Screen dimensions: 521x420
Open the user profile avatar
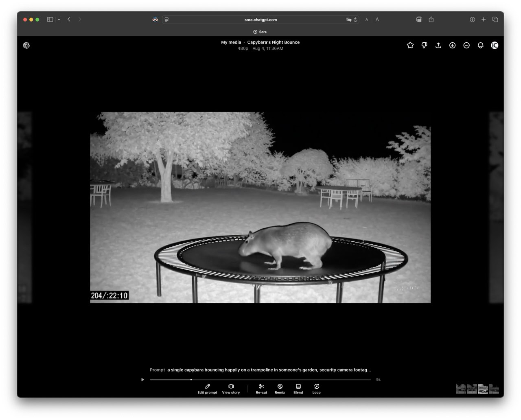[x=495, y=45]
